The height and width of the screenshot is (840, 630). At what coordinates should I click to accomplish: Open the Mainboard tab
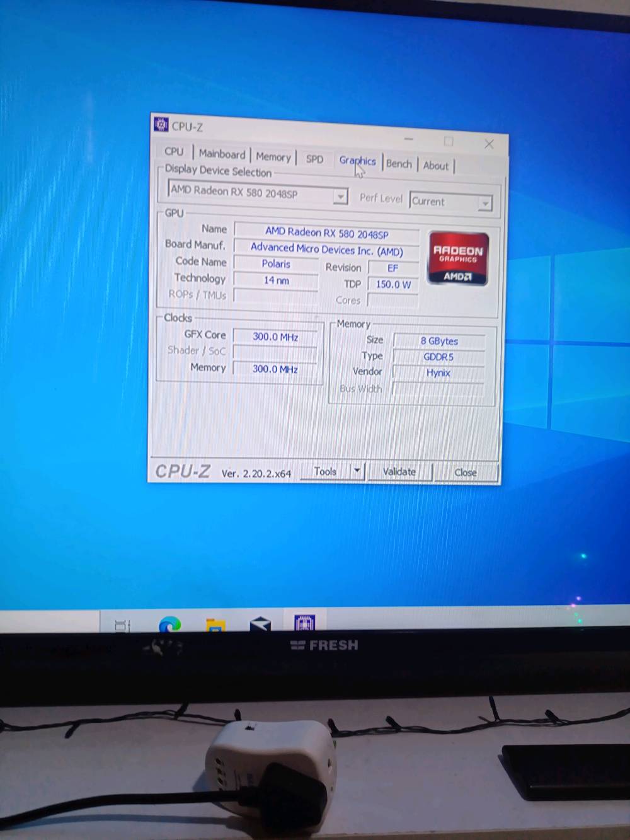pyautogui.click(x=222, y=154)
